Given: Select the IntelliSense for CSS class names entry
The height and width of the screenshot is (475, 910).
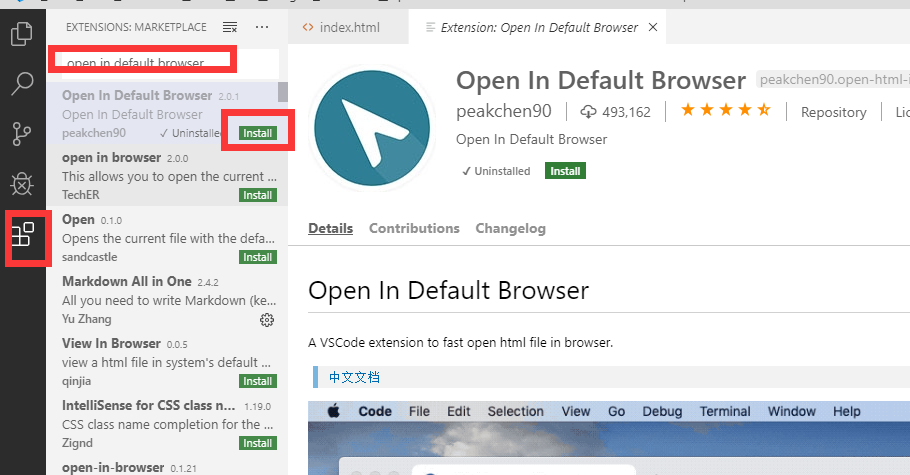Looking at the screenshot, I should (x=167, y=424).
